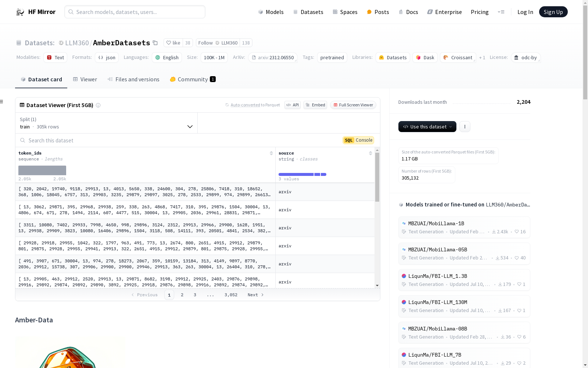This screenshot has height=368, width=588.
Task: Click the token_ids lengths histogram bar
Action: [x=42, y=170]
